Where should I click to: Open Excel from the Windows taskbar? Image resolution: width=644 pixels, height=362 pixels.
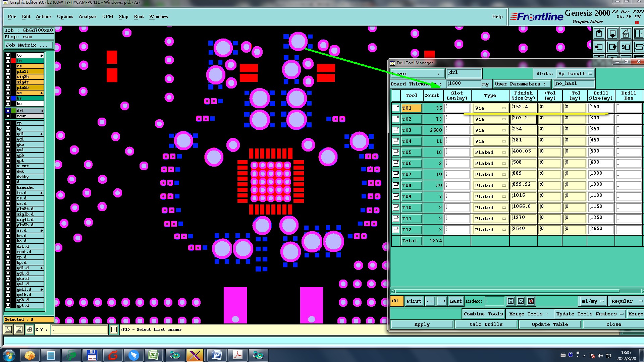pos(154,355)
